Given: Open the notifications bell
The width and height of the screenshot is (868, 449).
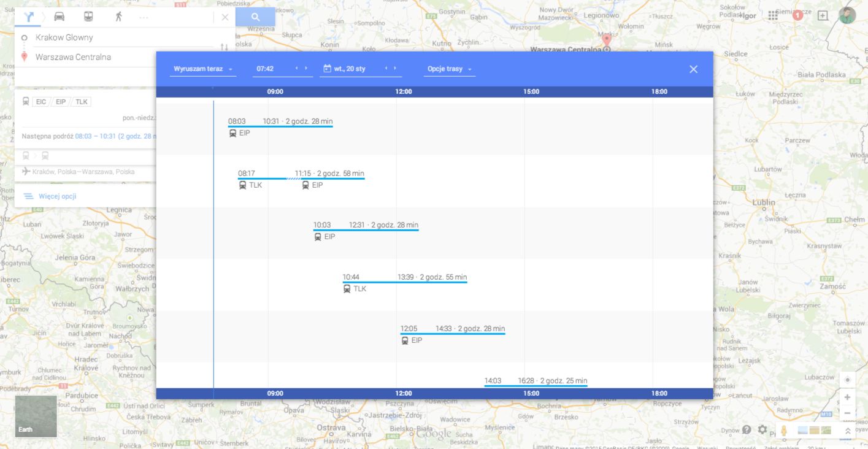Looking at the screenshot, I should tap(799, 15).
